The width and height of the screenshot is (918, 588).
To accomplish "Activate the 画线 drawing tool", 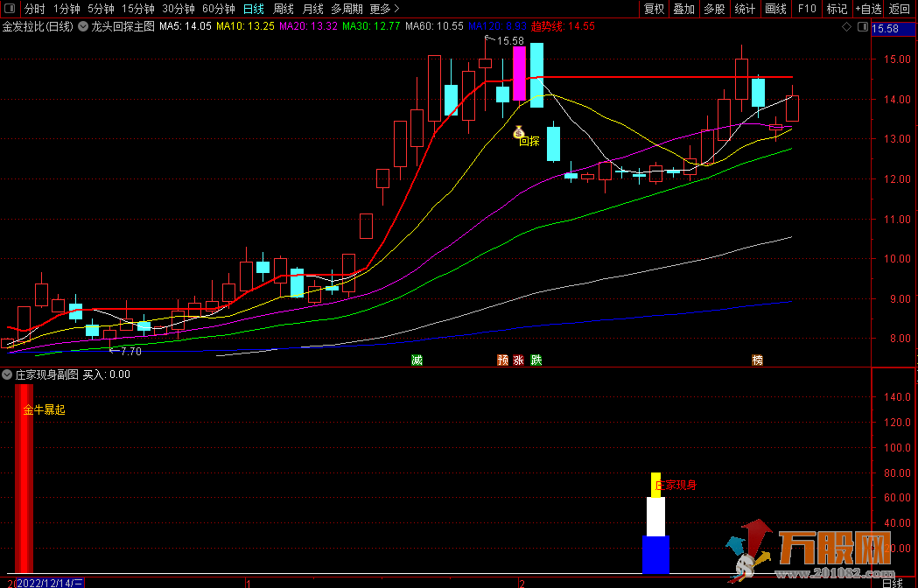I will 775,9.
